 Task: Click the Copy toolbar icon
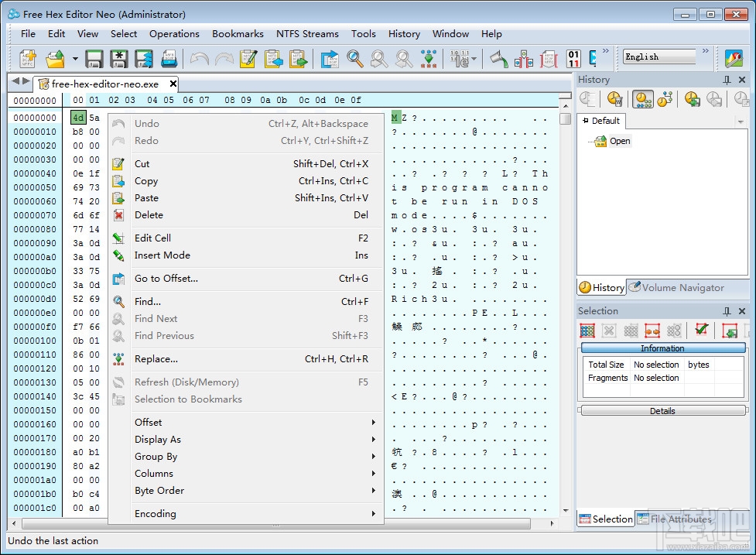click(273, 59)
